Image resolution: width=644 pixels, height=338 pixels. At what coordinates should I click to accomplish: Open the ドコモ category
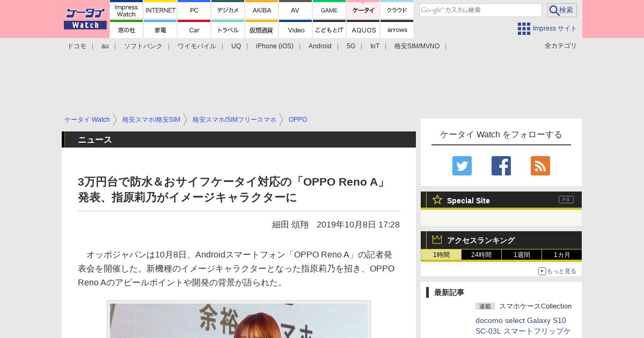tap(77, 46)
